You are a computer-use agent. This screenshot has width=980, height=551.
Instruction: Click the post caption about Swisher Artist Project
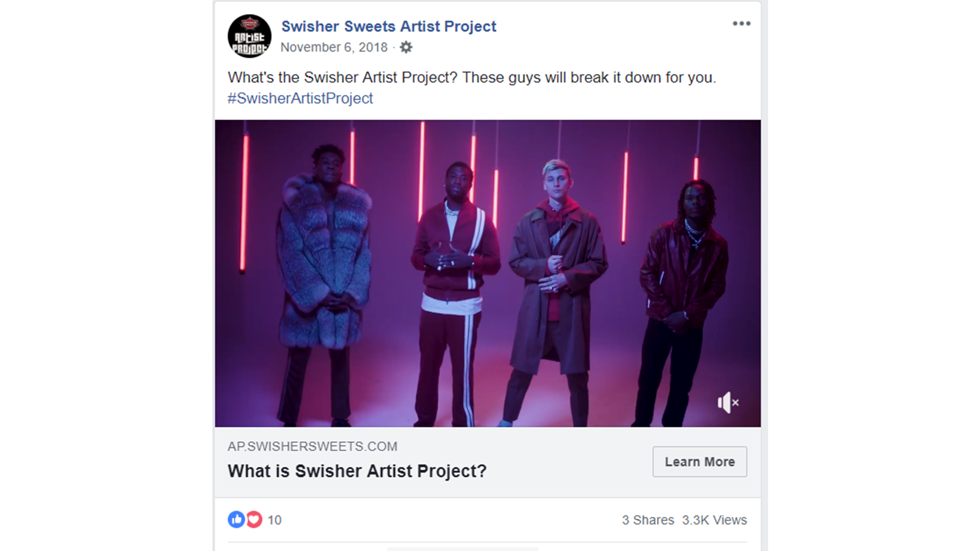[472, 78]
